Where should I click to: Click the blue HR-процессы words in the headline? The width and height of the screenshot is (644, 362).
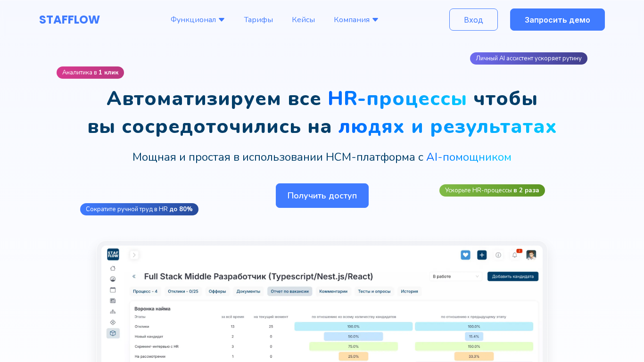[x=397, y=99]
